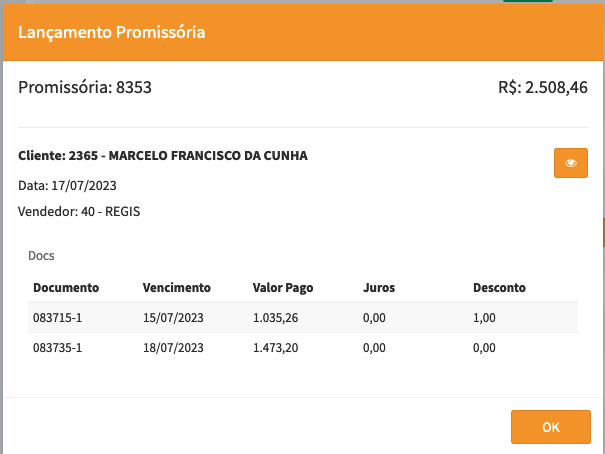Viewport: 605px width, 454px height.
Task: Click the Juros column header
Action: point(379,288)
